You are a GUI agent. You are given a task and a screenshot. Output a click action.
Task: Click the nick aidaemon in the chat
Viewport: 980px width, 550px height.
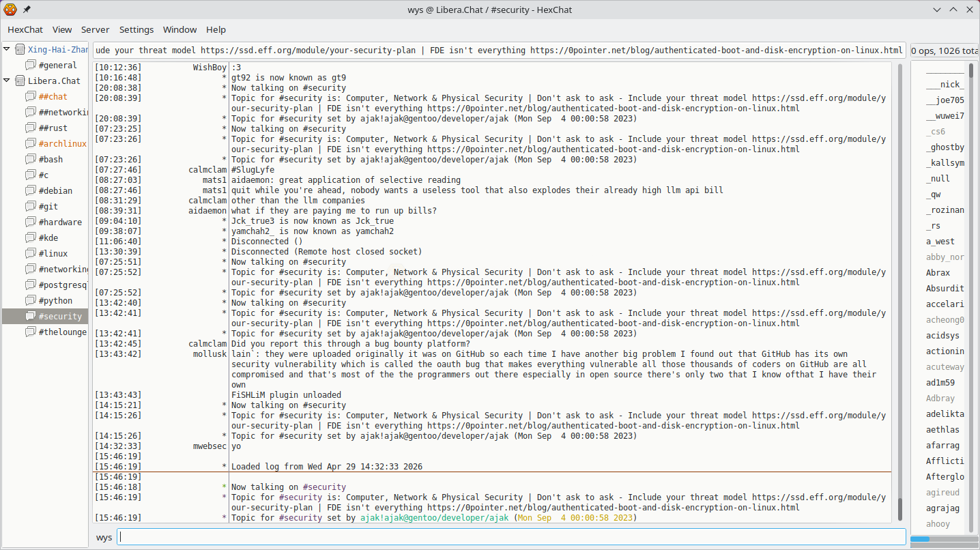207,211
